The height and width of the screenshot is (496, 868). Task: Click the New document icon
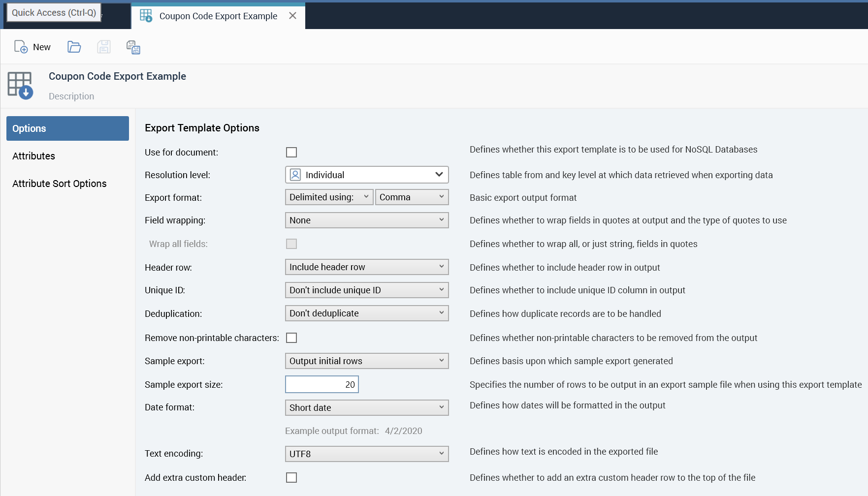click(21, 47)
